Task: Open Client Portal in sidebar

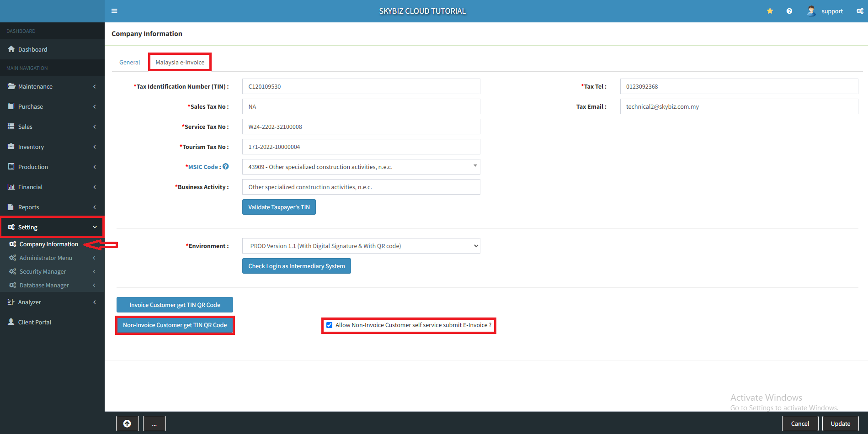Action: [x=34, y=322]
